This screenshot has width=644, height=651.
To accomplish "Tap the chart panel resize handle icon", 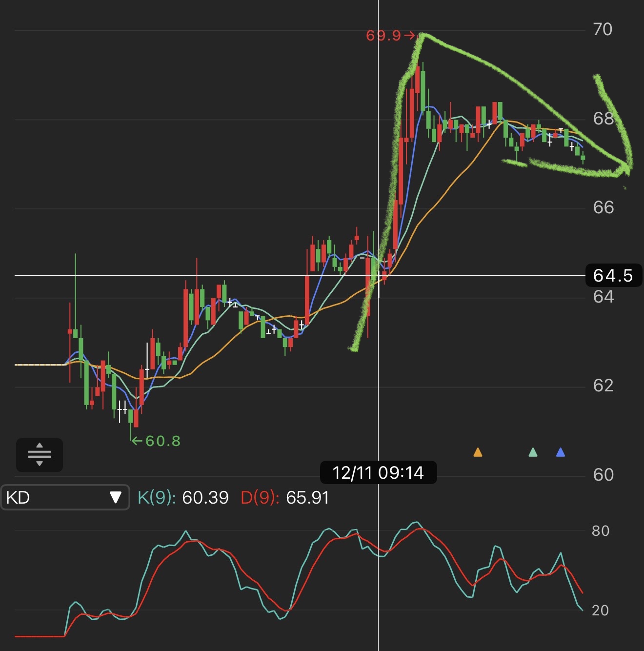I will pos(40,455).
